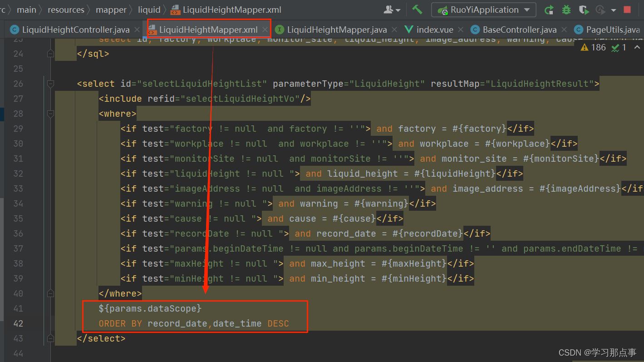Click the refid value selectLiquidHeightVo
This screenshot has height=362, width=644.
click(240, 99)
